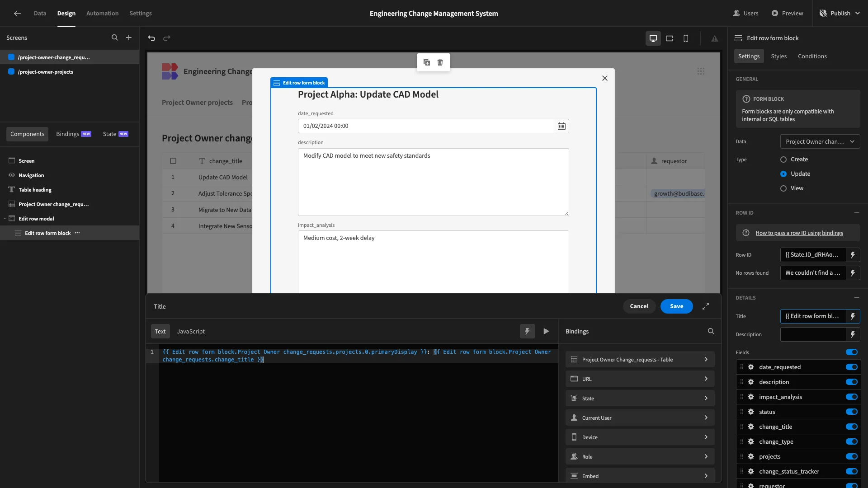Expand the binding editor to fullscreen
The image size is (868, 488).
(x=706, y=306)
